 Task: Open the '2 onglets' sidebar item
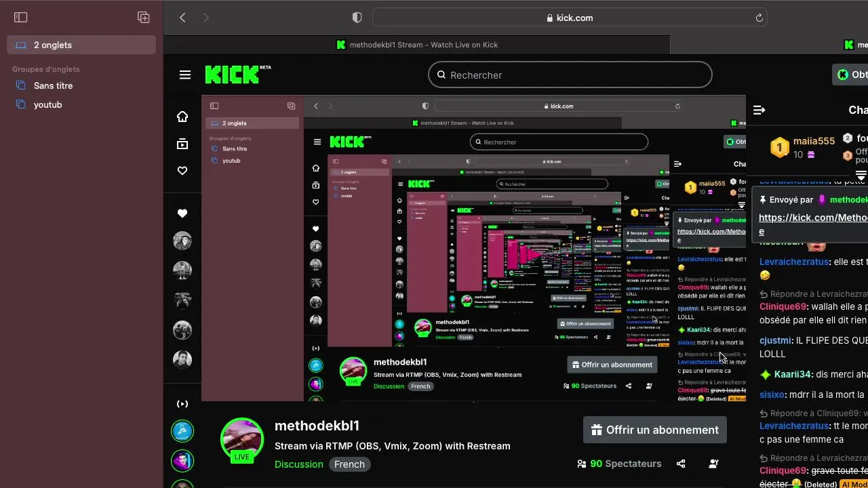tap(81, 45)
